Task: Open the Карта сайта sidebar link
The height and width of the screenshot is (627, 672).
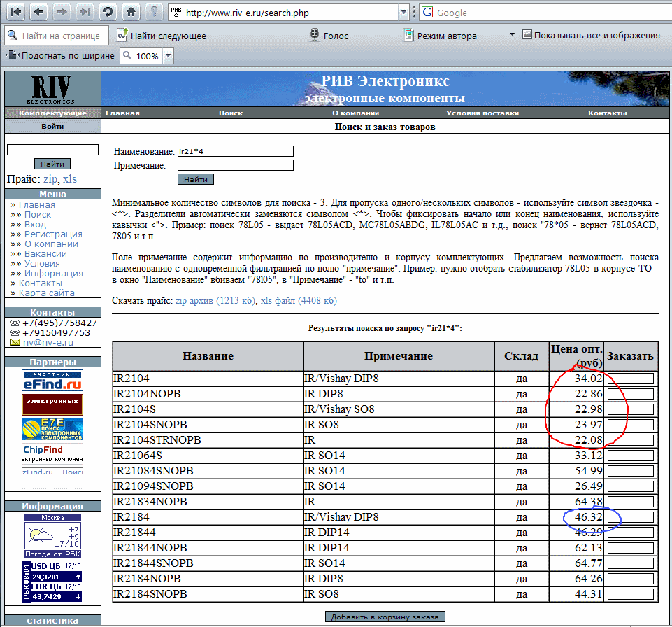Action: 47,293
